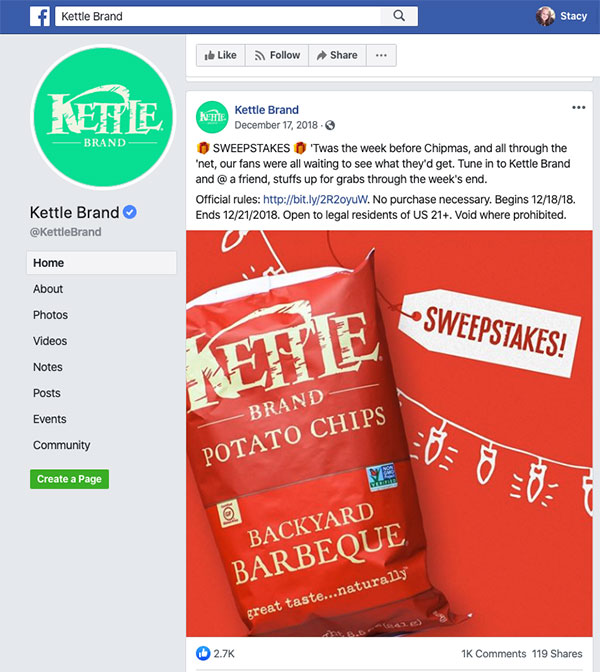Open the large Kettle Brand profile picture
The height and width of the screenshot is (672, 600).
pyautogui.click(x=103, y=117)
